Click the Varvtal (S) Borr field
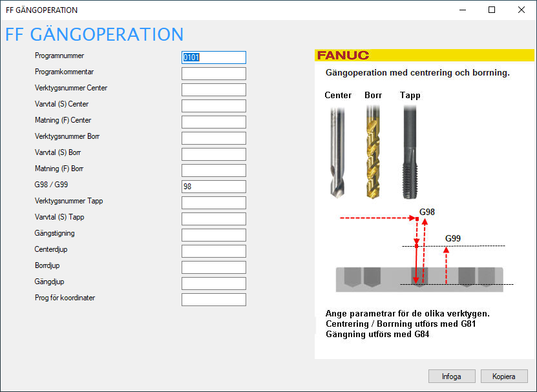This screenshot has width=537, height=392. point(214,154)
